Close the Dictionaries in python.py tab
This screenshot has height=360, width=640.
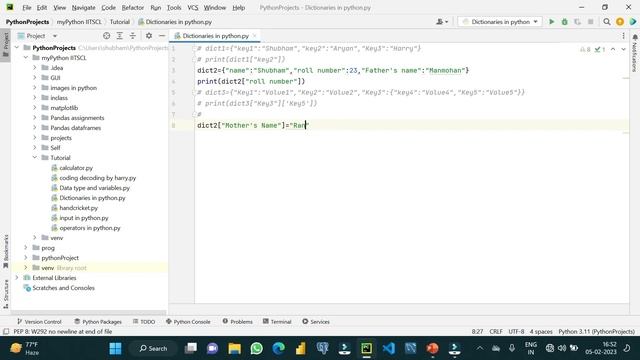[x=255, y=36]
